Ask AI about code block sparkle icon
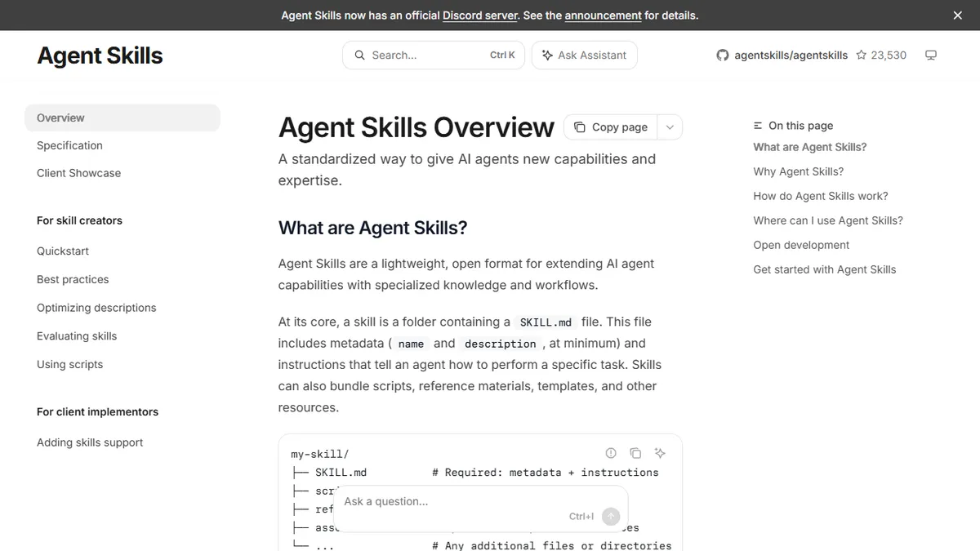The image size is (980, 551). coord(661,453)
